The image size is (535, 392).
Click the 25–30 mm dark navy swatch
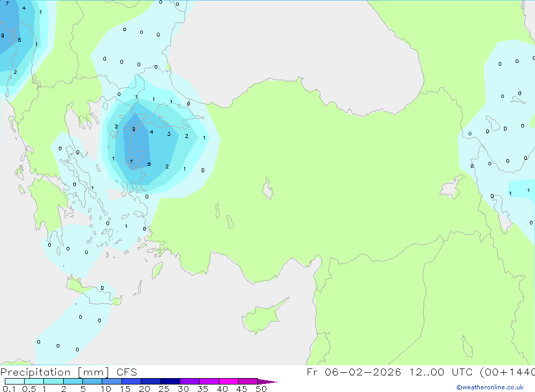click(x=170, y=381)
